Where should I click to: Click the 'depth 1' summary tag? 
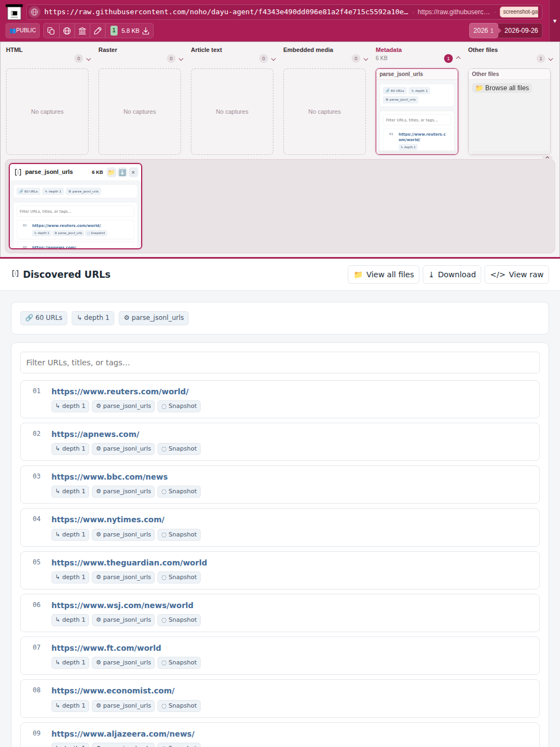pos(93,318)
